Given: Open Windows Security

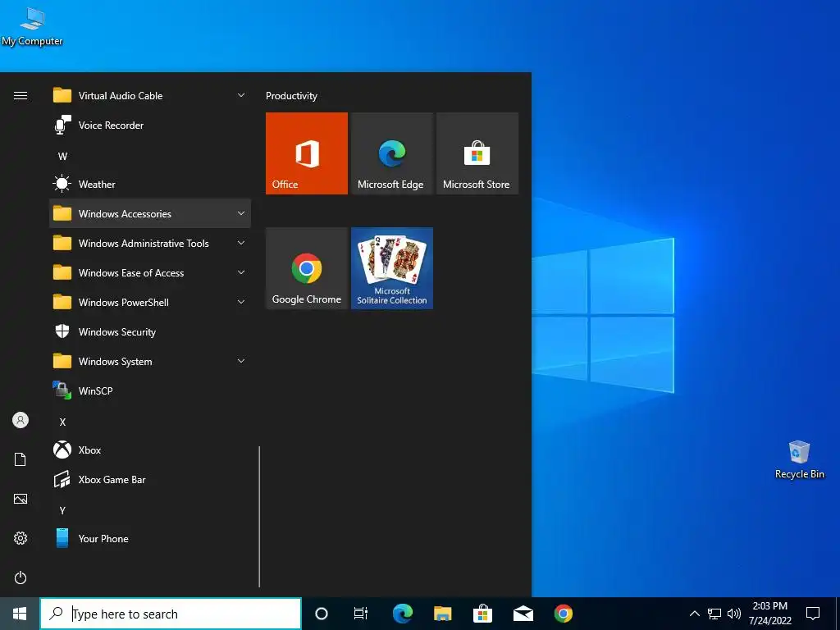Looking at the screenshot, I should [x=150, y=332].
